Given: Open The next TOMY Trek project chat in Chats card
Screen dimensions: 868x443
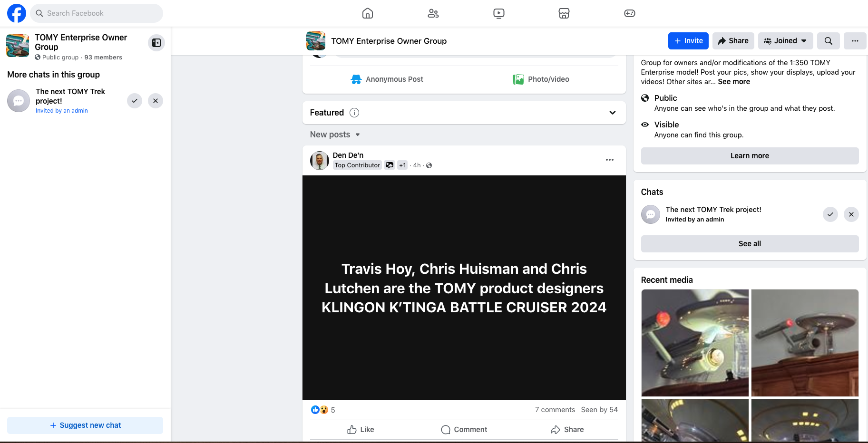Looking at the screenshot, I should 713,210.
